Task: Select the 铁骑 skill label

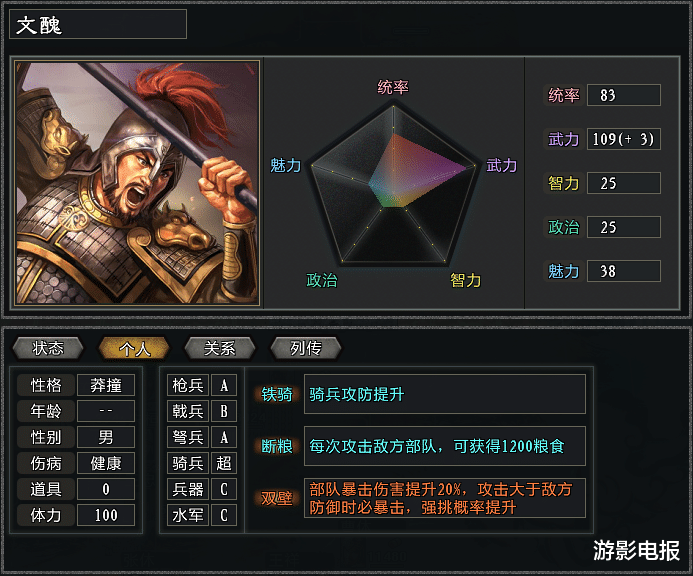Action: pyautogui.click(x=277, y=394)
